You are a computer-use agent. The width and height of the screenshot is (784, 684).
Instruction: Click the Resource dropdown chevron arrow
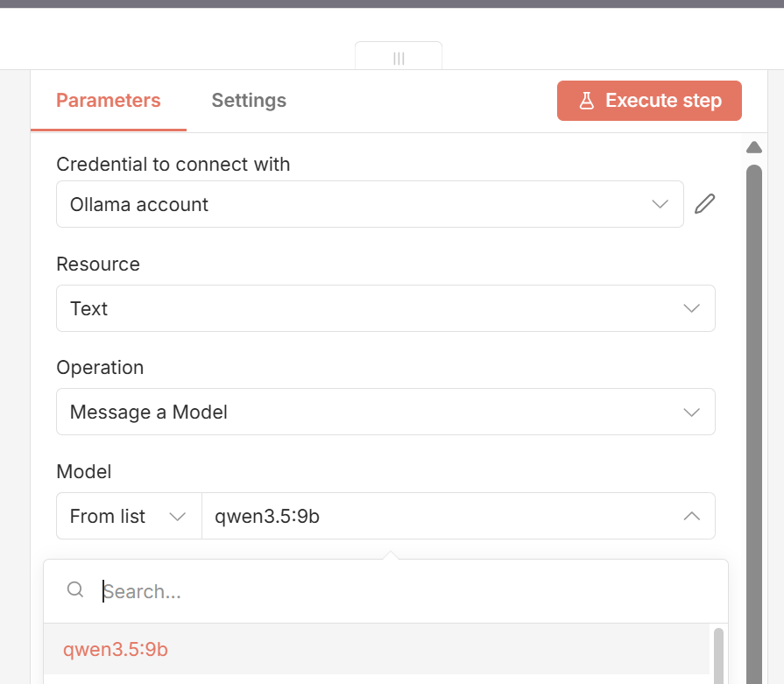(691, 308)
